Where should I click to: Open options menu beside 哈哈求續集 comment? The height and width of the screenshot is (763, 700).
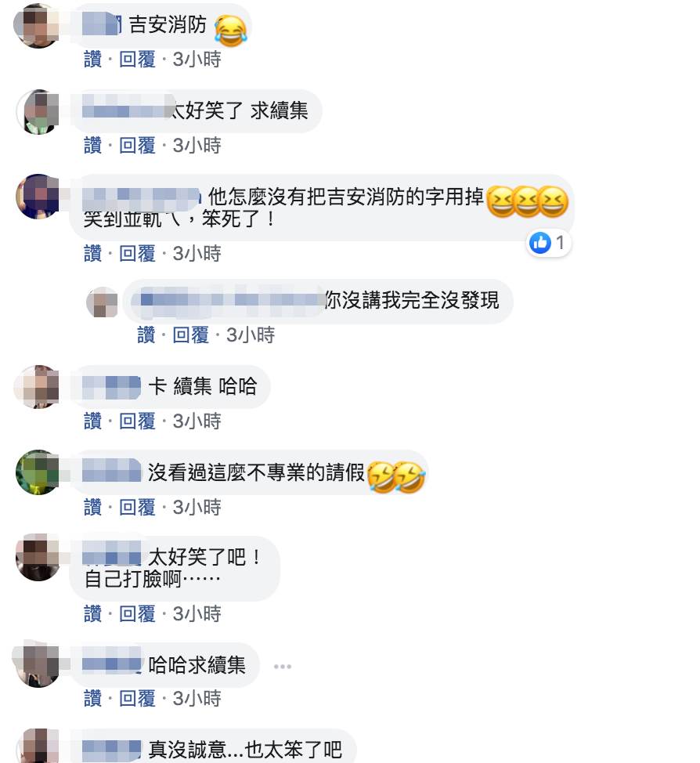tap(282, 666)
